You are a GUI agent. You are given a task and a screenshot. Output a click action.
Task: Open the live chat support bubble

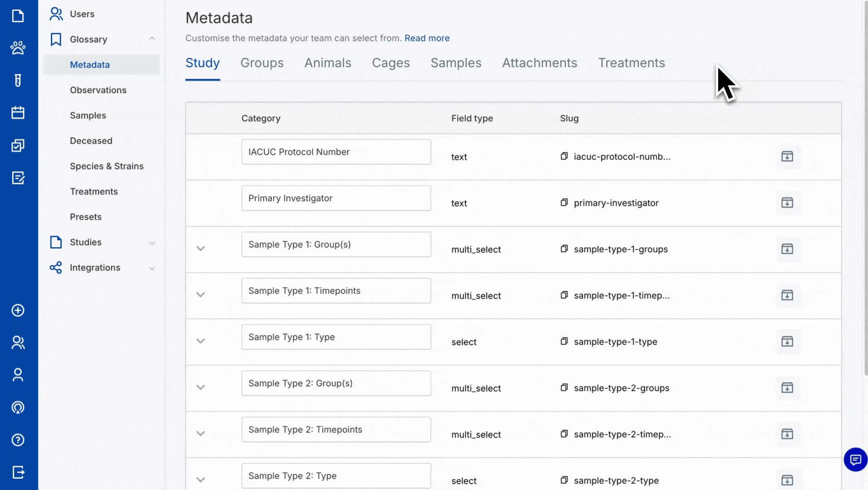coord(855,460)
